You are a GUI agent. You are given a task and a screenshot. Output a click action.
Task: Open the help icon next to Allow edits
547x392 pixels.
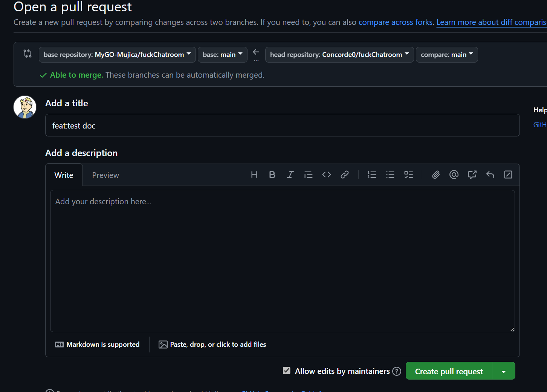[x=397, y=371]
